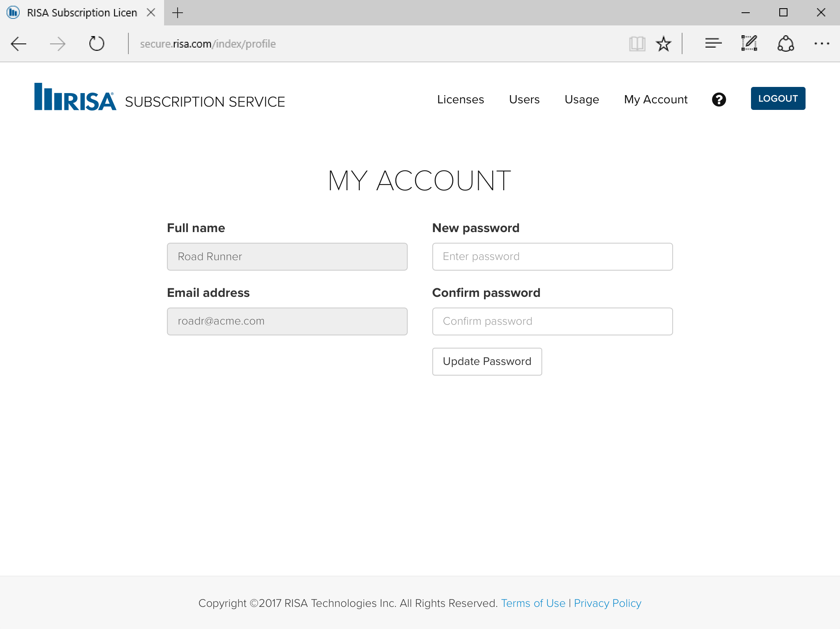Image resolution: width=840 pixels, height=629 pixels.
Task: Click the SUBSCRIPTION SERVICE title text
Action: 205,102
